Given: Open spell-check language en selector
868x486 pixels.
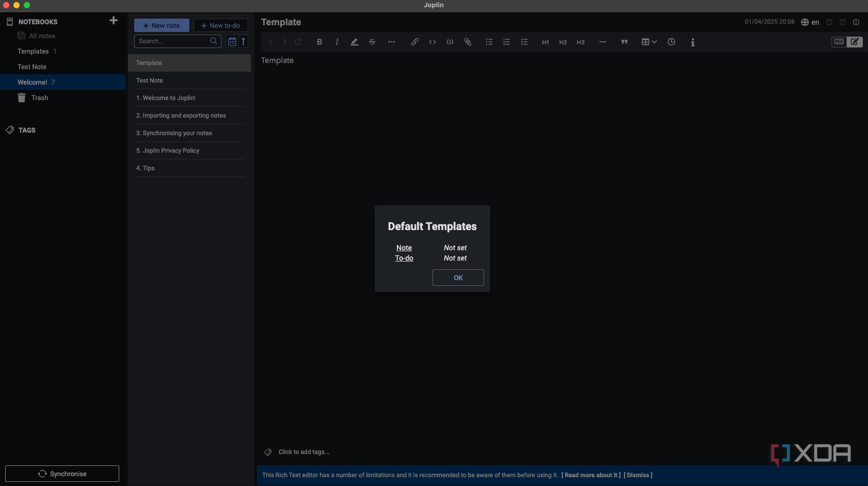Looking at the screenshot, I should [810, 22].
